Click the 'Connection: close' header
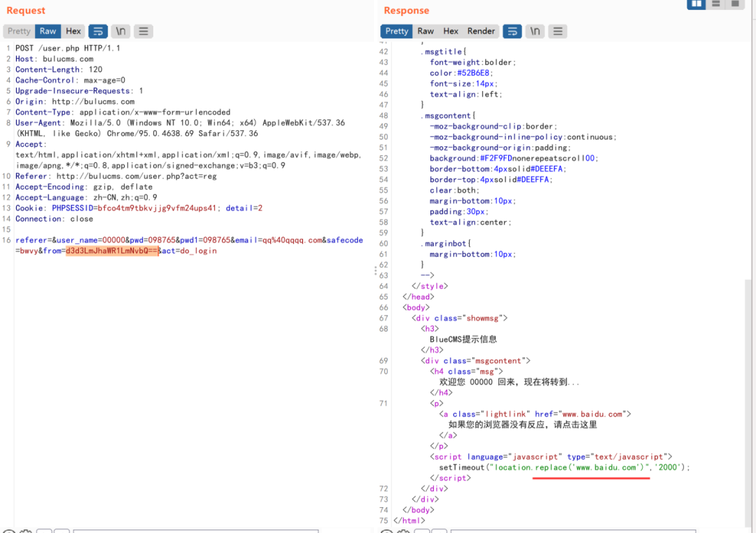756x533 pixels. (55, 218)
